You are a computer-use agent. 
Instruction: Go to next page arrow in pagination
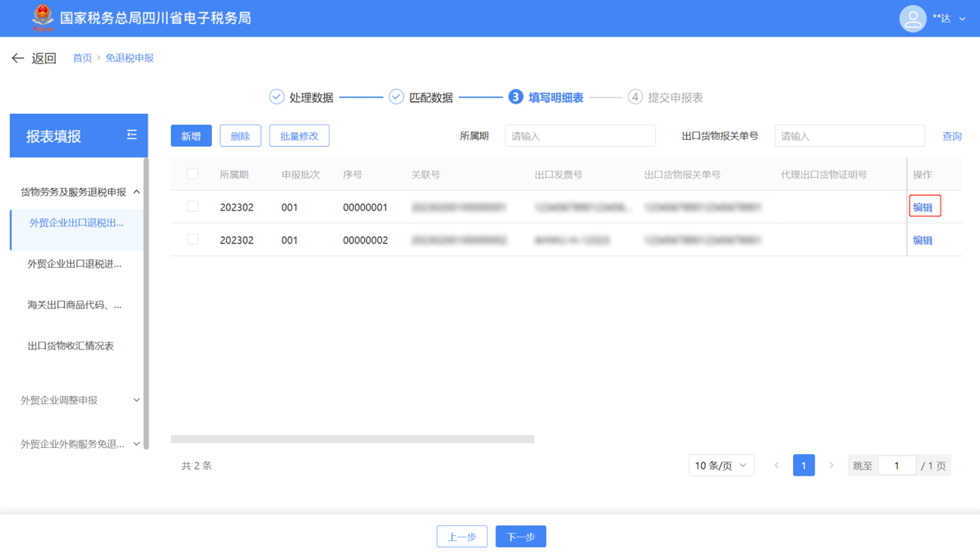coord(831,466)
